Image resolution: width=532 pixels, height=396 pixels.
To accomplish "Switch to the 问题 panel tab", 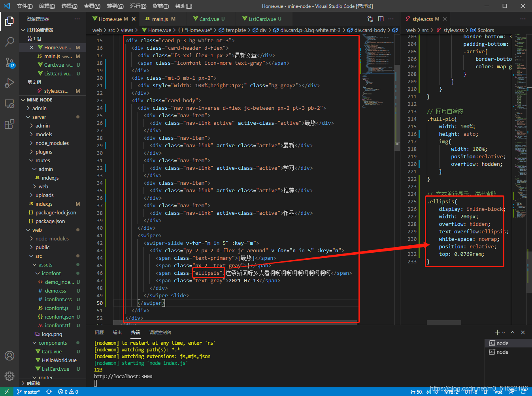I will [99, 332].
